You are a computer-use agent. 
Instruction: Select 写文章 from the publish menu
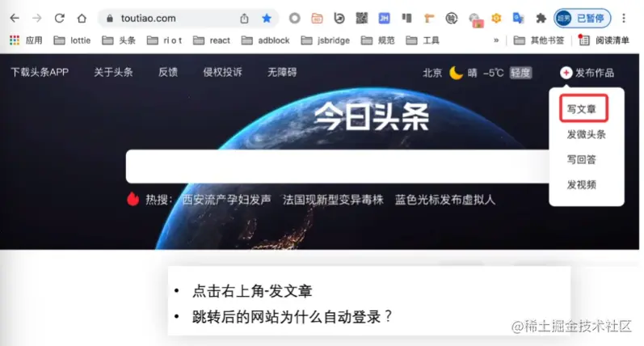coord(582,109)
